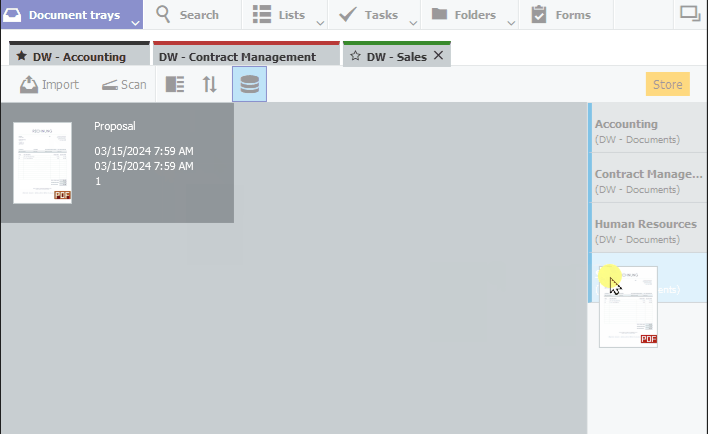Click the sort order arrows icon
The width and height of the screenshot is (708, 434).
(209, 85)
